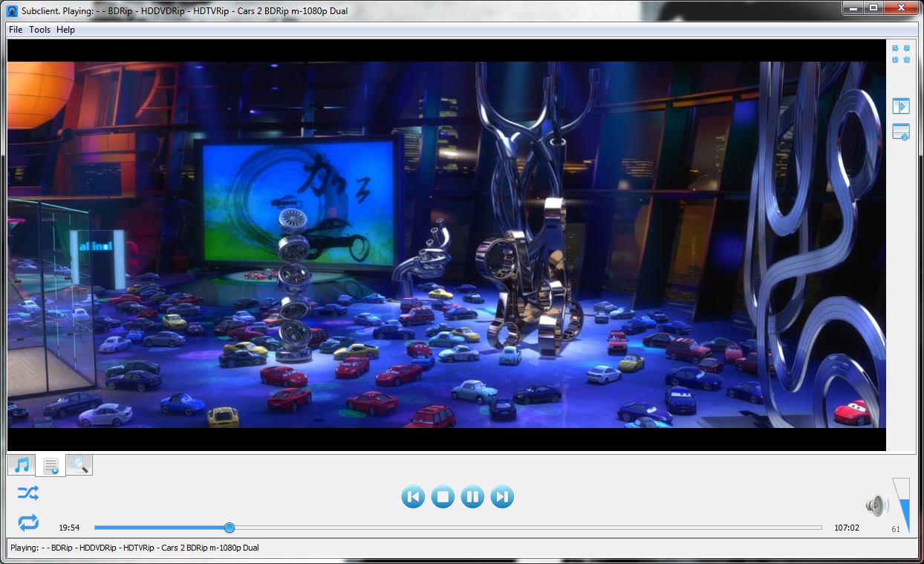Click the seek bar playback handle
Image resolution: width=924 pixels, height=564 pixels.
(230, 528)
